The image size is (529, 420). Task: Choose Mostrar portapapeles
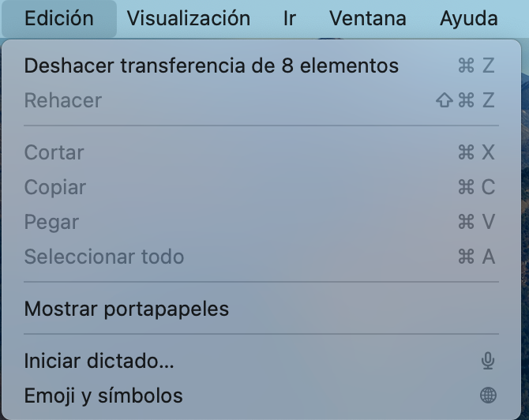click(x=261, y=309)
